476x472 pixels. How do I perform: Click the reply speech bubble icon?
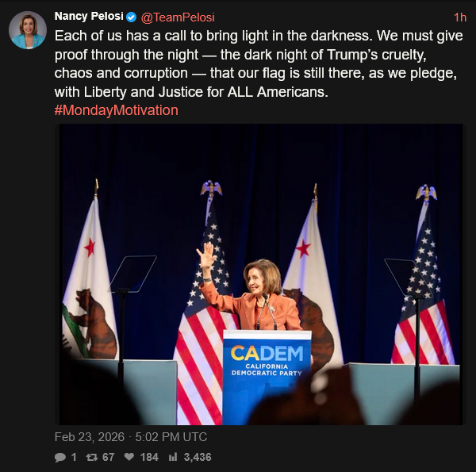click(60, 457)
